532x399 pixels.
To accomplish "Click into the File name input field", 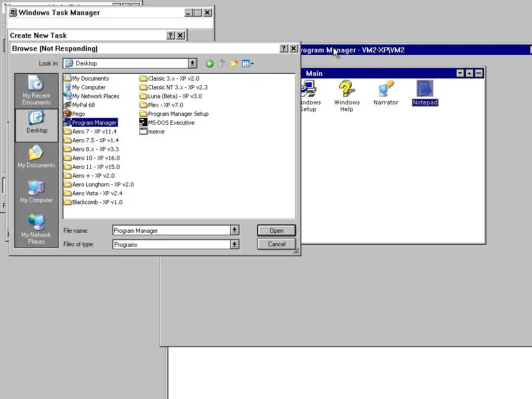I will [171, 230].
